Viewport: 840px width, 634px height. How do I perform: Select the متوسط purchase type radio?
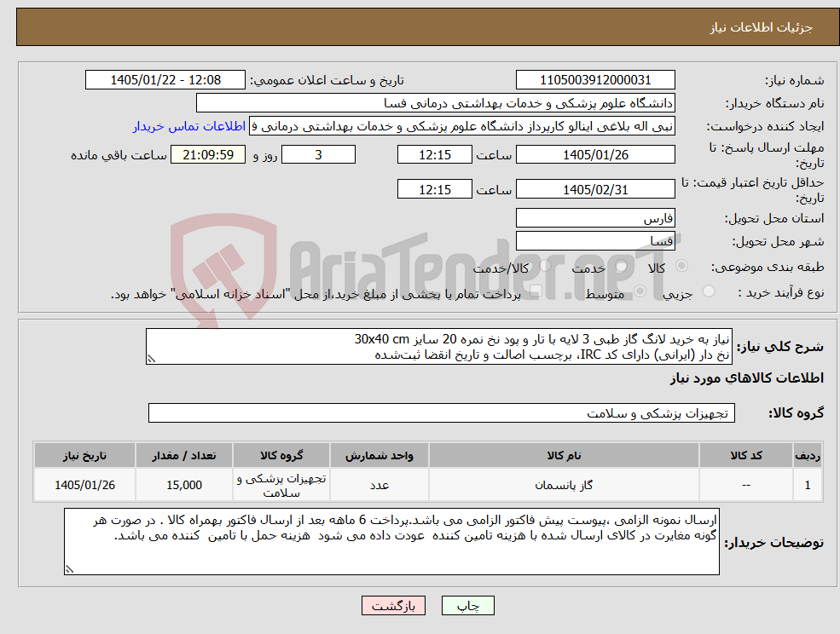640,291
